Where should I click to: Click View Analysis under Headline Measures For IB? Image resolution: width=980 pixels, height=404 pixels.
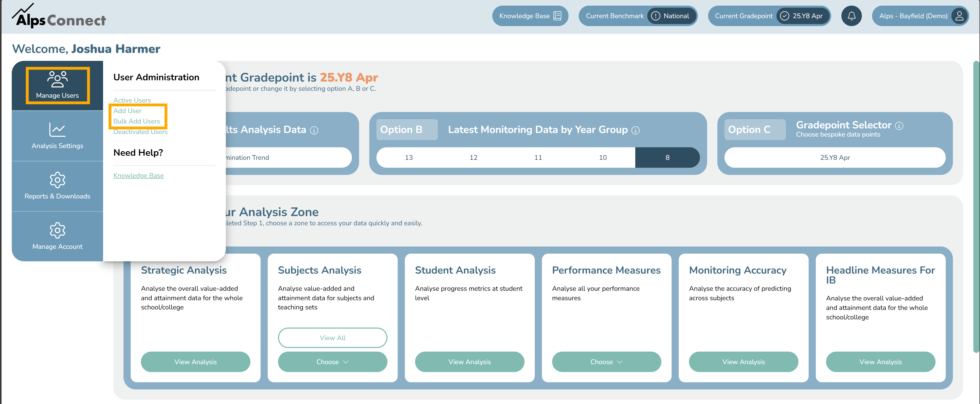pos(880,362)
